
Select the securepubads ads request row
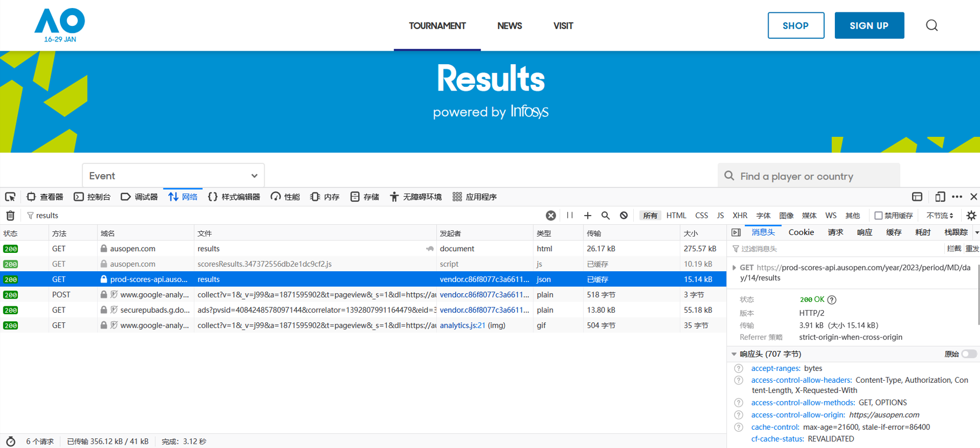(363, 310)
